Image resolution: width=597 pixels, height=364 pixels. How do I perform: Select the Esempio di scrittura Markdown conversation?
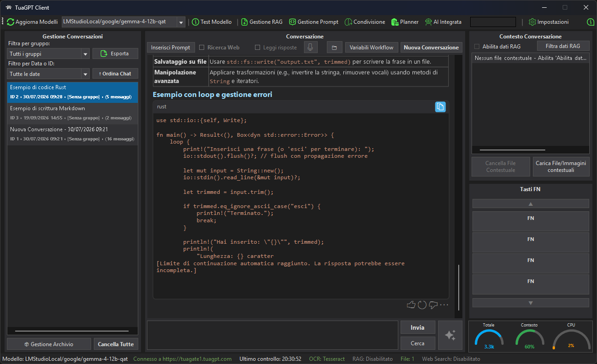73,113
